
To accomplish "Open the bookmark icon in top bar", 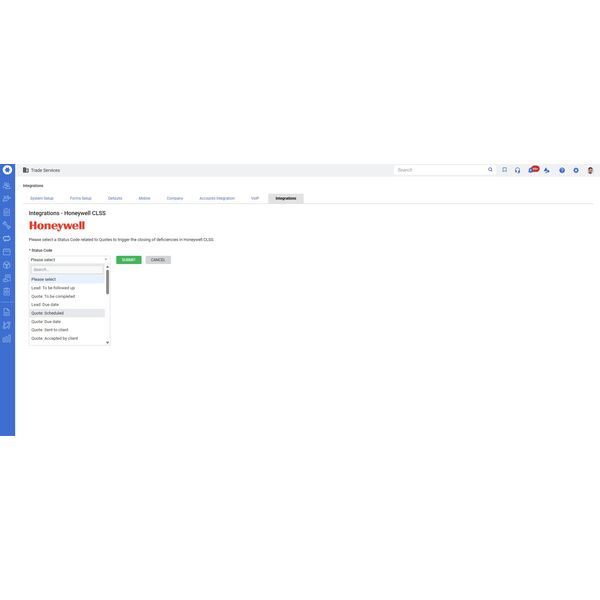I will pos(504,170).
